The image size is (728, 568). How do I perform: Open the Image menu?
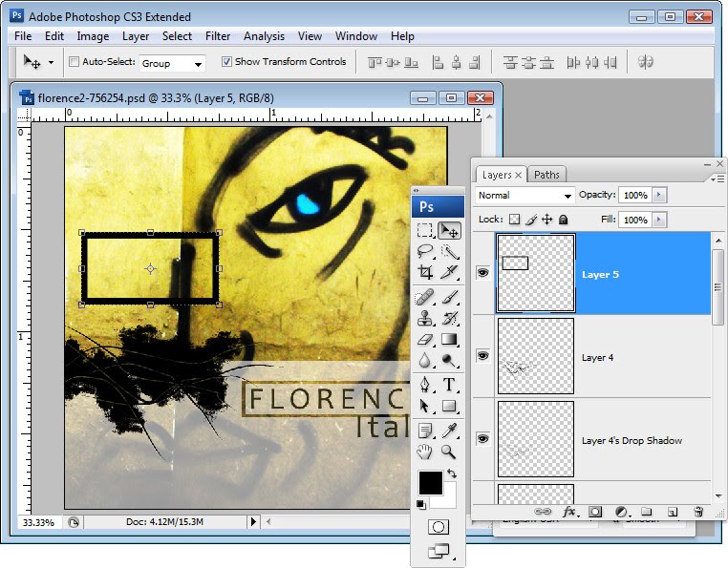click(93, 36)
